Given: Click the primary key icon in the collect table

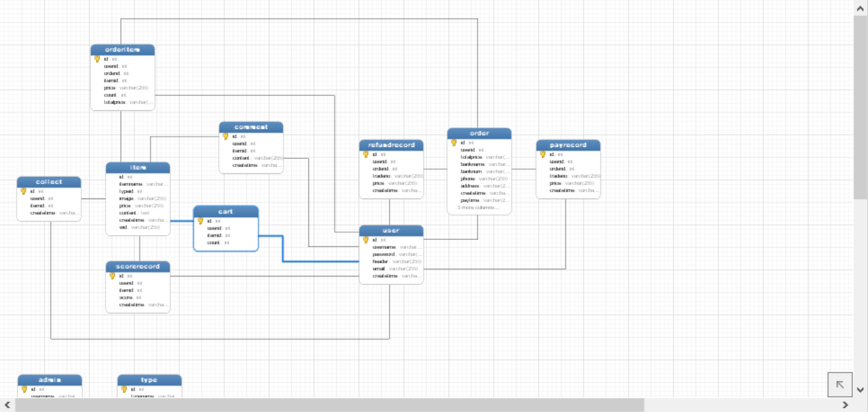Looking at the screenshot, I should (23, 191).
